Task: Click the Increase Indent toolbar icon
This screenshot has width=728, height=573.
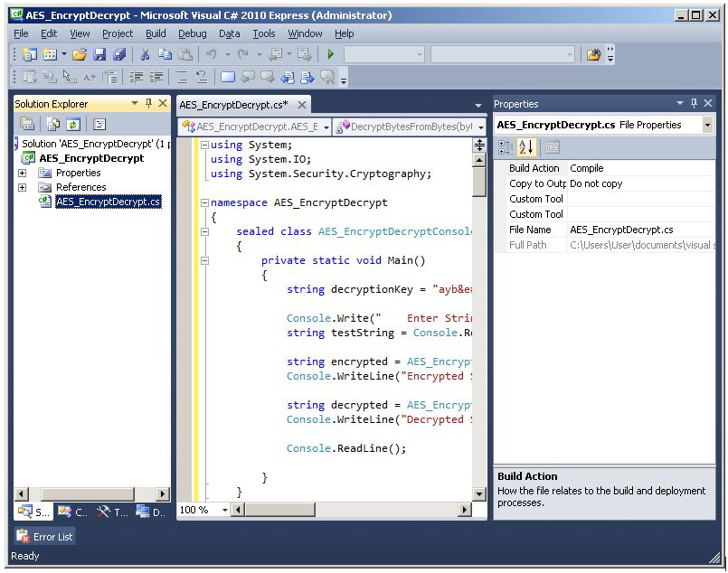Action: [157, 78]
